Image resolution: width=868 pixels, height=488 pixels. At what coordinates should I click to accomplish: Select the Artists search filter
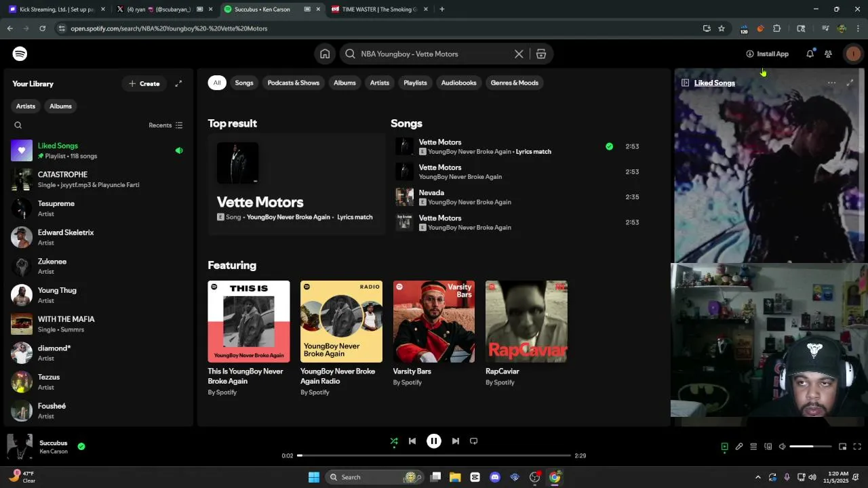click(x=380, y=83)
